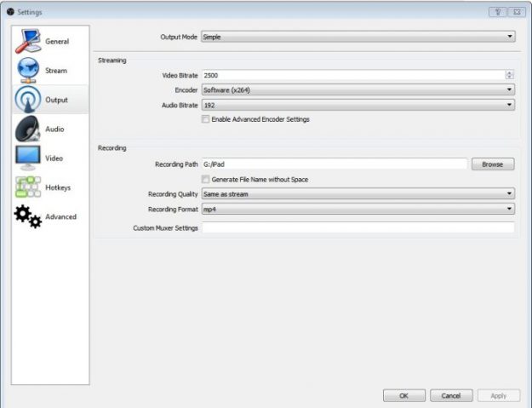Screen dimensions: 532x408
Task: Click the OBS logo in title bar
Action: (10, 12)
